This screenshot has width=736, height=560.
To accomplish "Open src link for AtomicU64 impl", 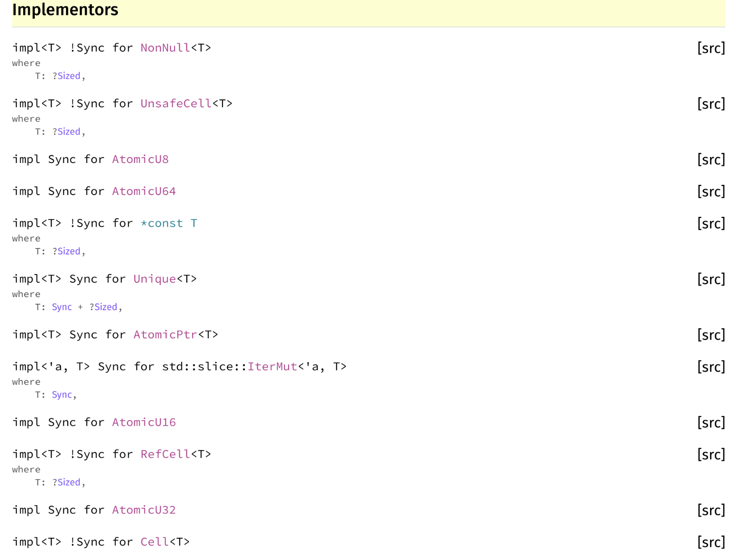I will 711,192.
